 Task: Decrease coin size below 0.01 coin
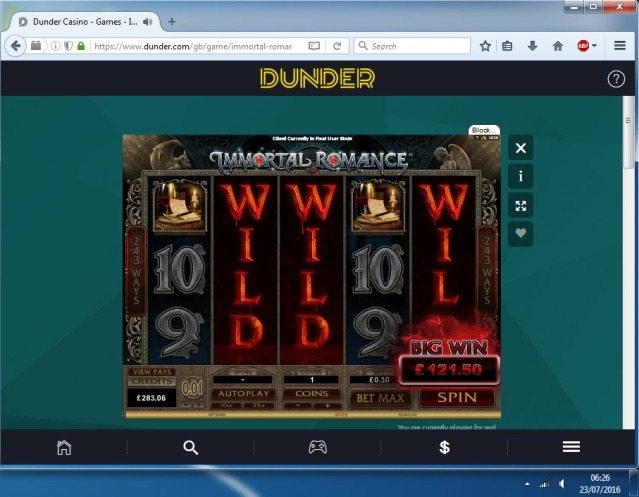[186, 405]
